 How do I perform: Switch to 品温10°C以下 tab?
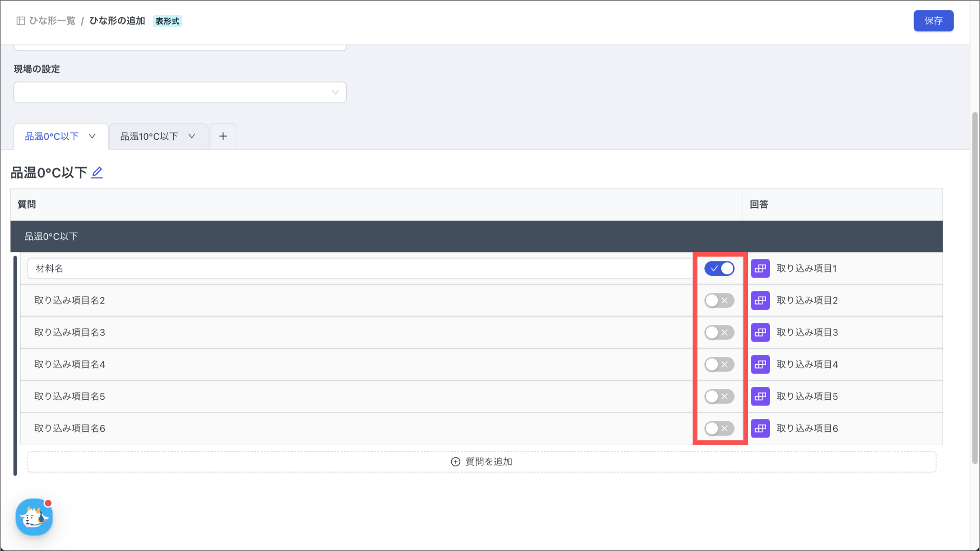click(149, 136)
